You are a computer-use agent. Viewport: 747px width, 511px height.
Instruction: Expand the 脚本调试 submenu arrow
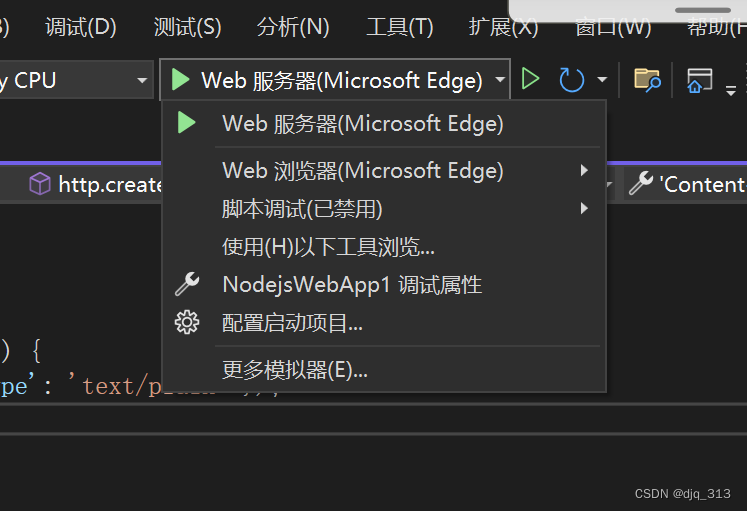pyautogui.click(x=584, y=208)
